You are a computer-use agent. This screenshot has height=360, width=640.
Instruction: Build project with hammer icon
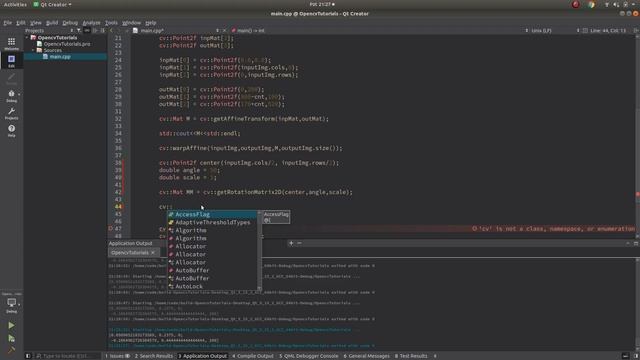(11, 350)
